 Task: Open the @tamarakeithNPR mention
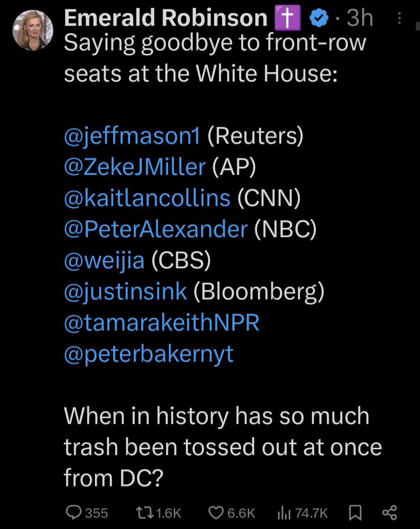click(x=161, y=322)
